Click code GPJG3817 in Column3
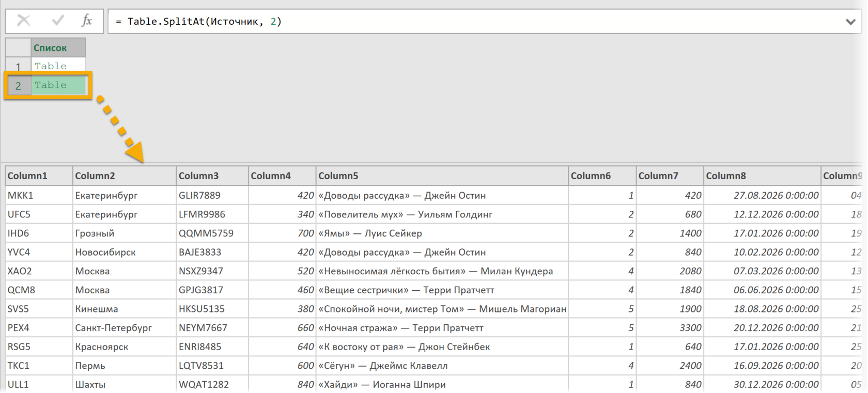868x393 pixels. point(212,290)
